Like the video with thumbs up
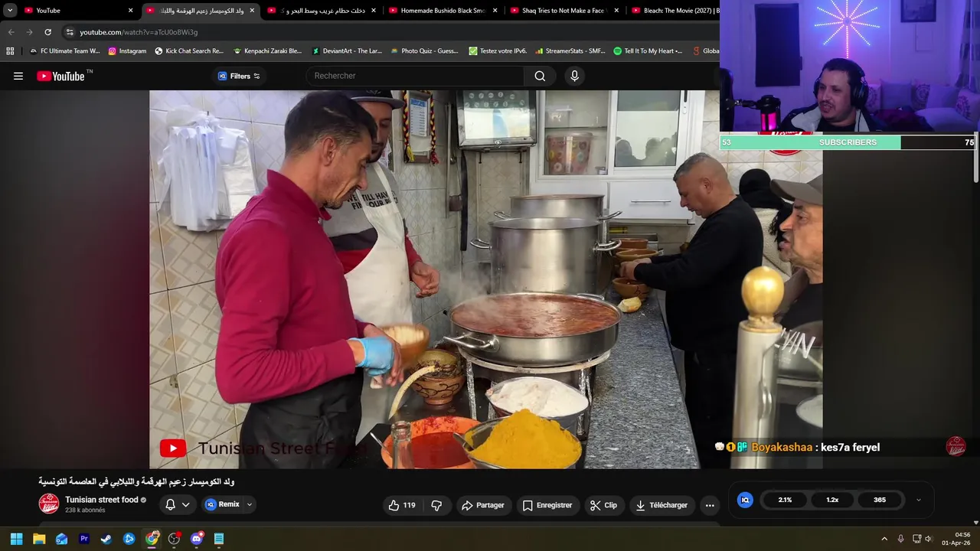Image resolution: width=980 pixels, height=551 pixels. (x=402, y=505)
